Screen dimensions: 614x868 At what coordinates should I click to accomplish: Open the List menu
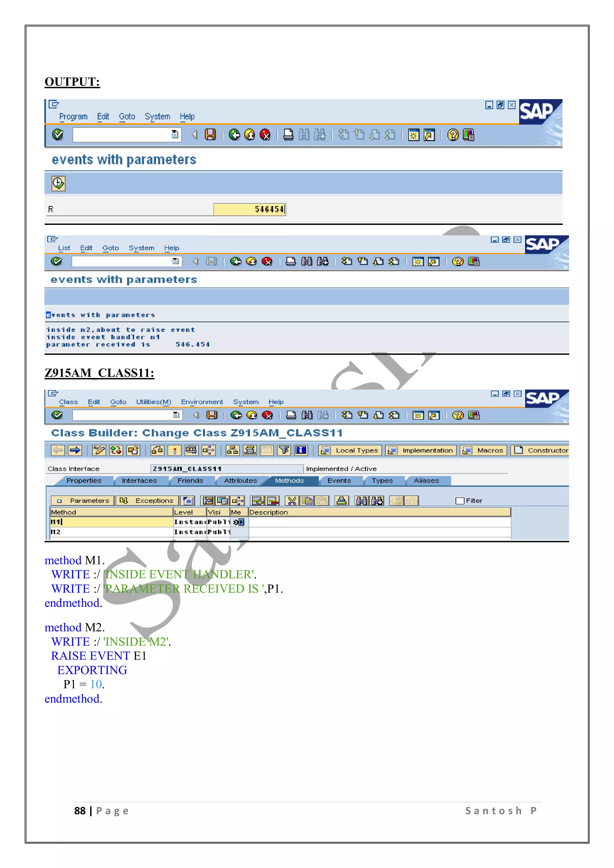(64, 248)
